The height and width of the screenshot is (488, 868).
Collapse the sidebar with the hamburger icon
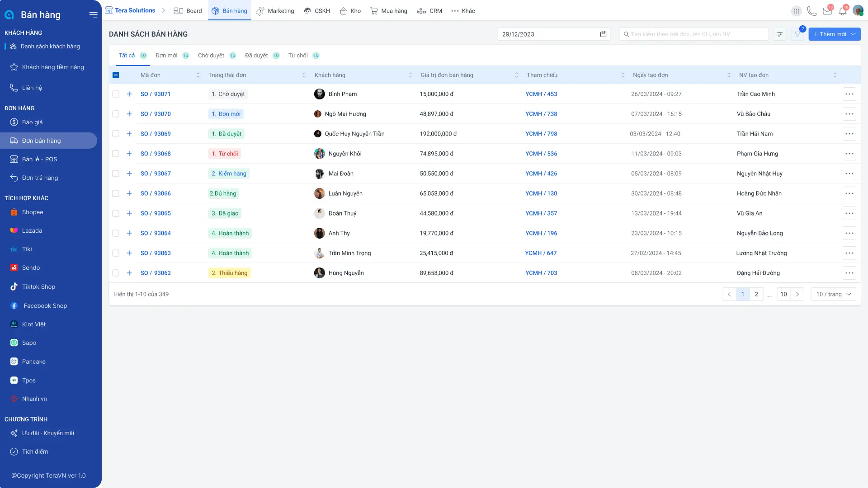click(93, 14)
